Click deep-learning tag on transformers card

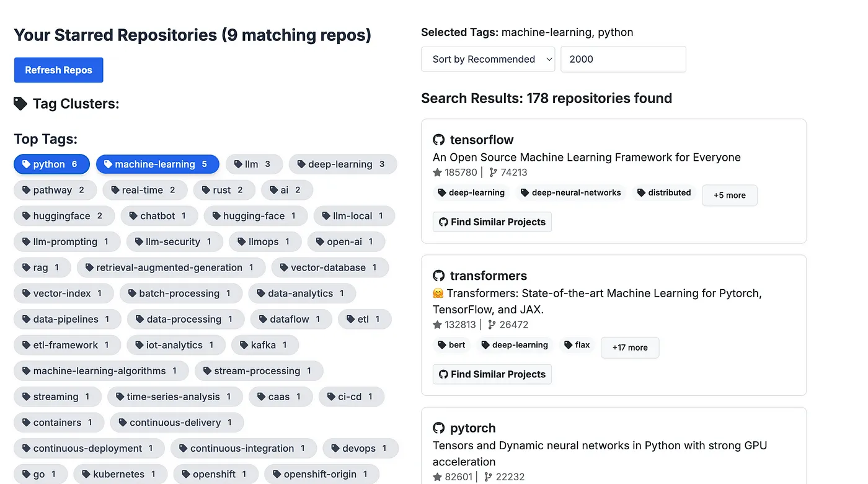point(515,345)
